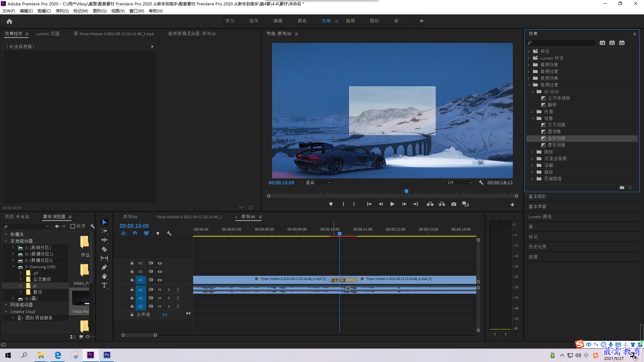Open the Lumetri 颜色 panel

point(540,217)
